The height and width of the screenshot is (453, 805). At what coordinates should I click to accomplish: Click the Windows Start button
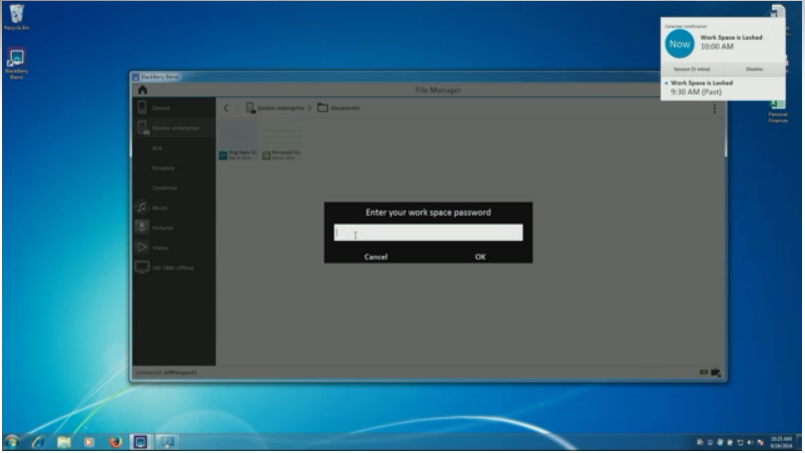(x=13, y=441)
